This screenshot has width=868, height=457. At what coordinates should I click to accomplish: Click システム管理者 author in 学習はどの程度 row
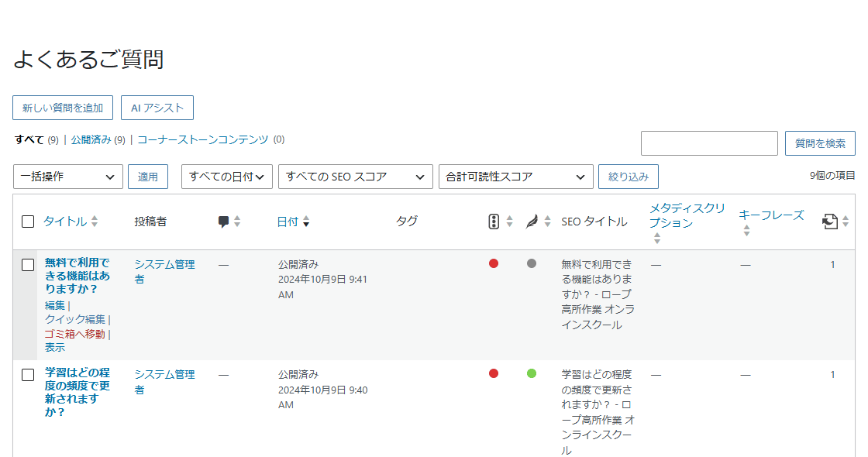click(x=164, y=382)
